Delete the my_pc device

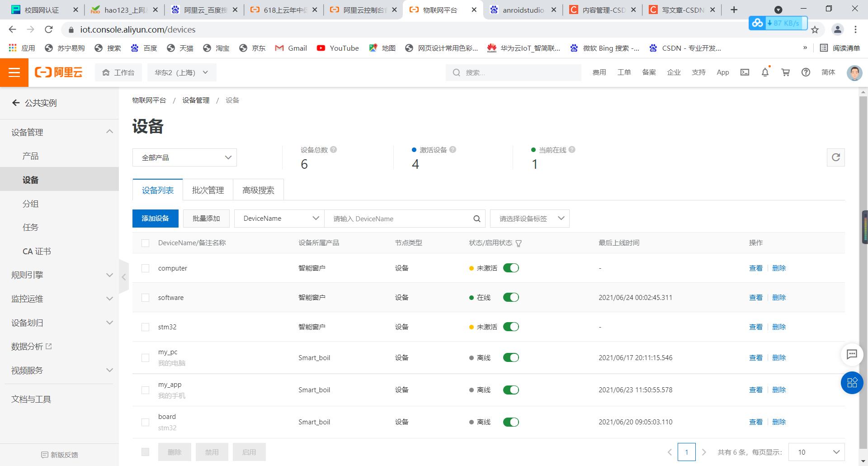click(779, 357)
